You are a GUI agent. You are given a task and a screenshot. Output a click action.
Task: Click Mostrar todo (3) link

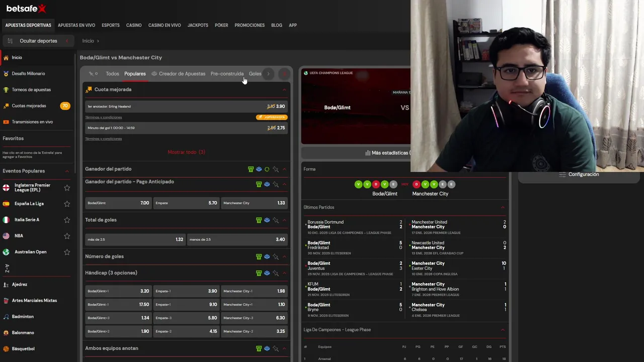coord(186,152)
